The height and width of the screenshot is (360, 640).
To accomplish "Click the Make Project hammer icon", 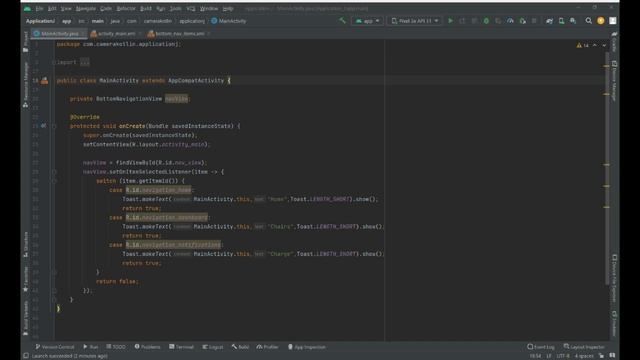I will (342, 20).
